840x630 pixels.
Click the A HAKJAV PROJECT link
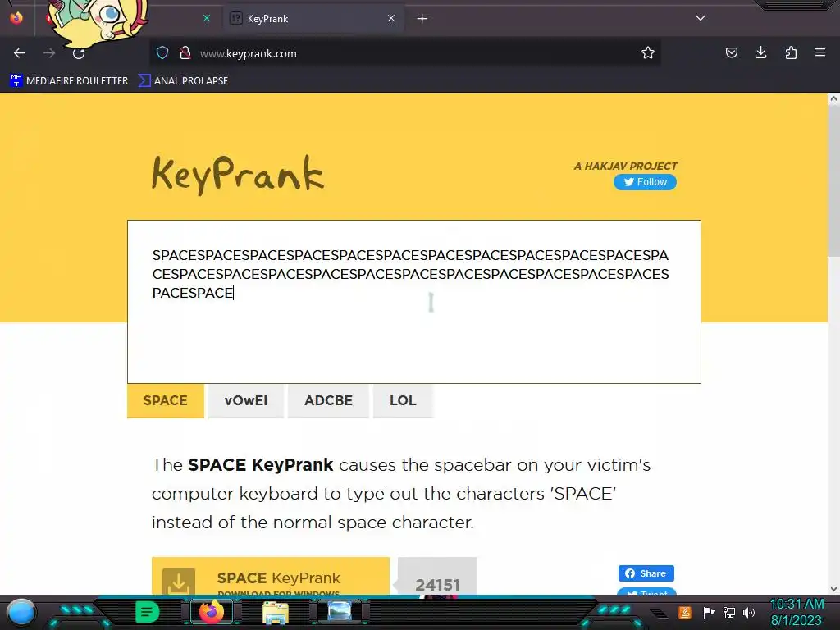tap(625, 166)
